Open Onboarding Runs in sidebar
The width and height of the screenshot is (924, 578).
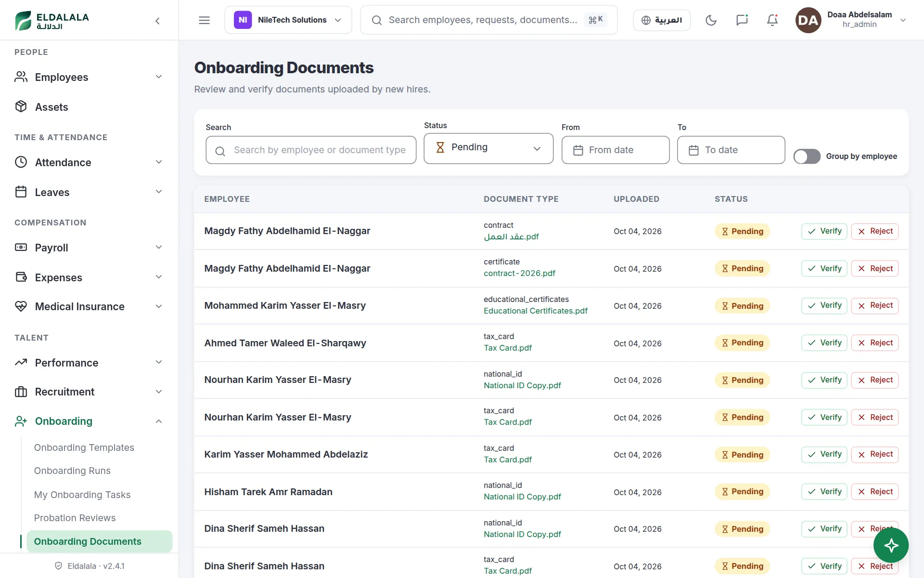(x=72, y=471)
